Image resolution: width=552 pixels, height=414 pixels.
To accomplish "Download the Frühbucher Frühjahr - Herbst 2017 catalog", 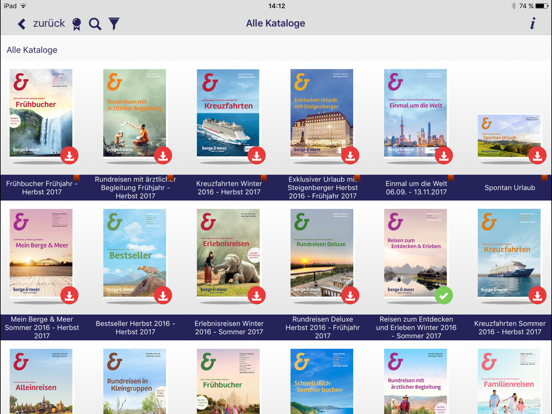I will pos(69,155).
